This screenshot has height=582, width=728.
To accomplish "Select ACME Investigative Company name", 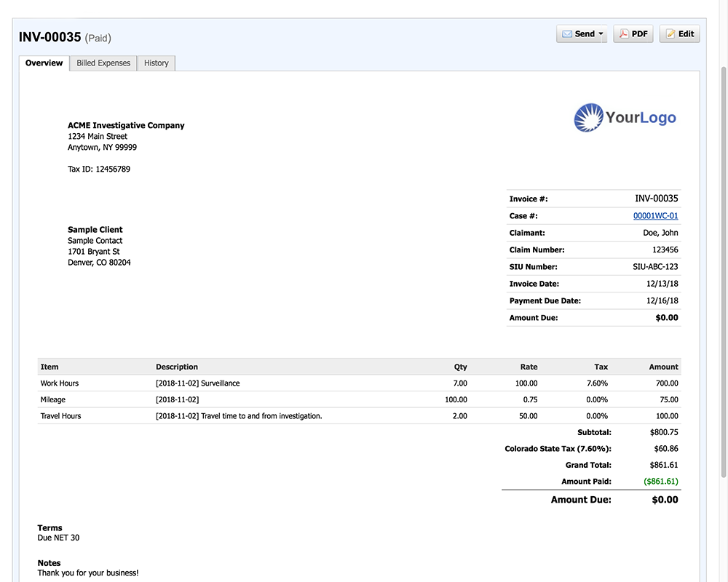I will pyautogui.click(x=126, y=125).
